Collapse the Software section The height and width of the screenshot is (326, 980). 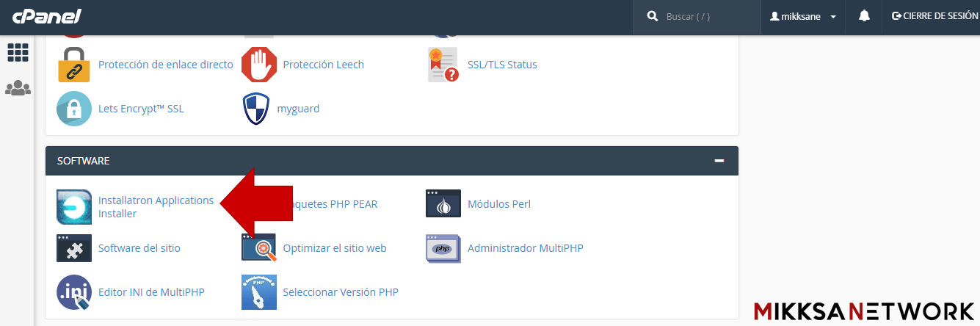pyautogui.click(x=719, y=161)
